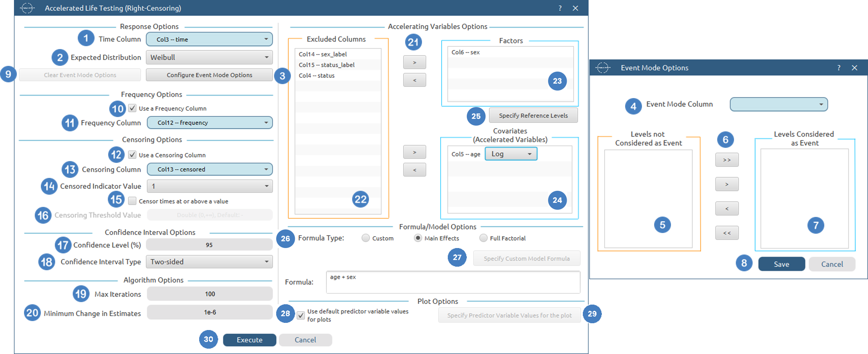Open the Censored Indicator Value dropdown
The image size is (868, 354).
pyautogui.click(x=210, y=186)
